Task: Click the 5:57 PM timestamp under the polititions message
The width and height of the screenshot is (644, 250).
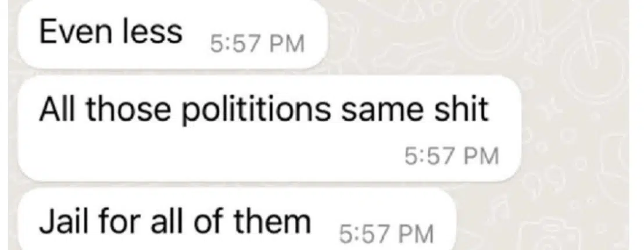Action: tap(452, 156)
